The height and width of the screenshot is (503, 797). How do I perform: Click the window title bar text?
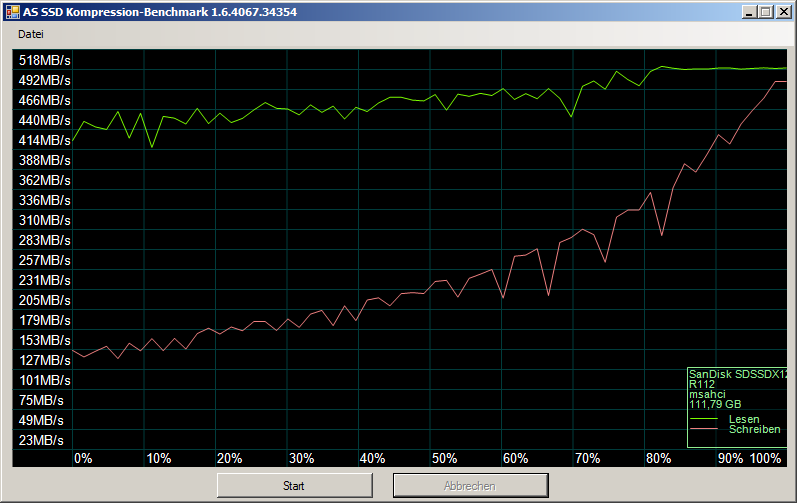[x=160, y=12]
